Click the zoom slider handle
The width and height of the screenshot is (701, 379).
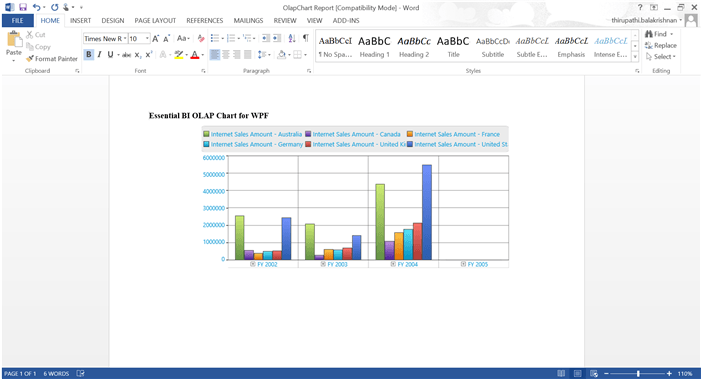638,374
